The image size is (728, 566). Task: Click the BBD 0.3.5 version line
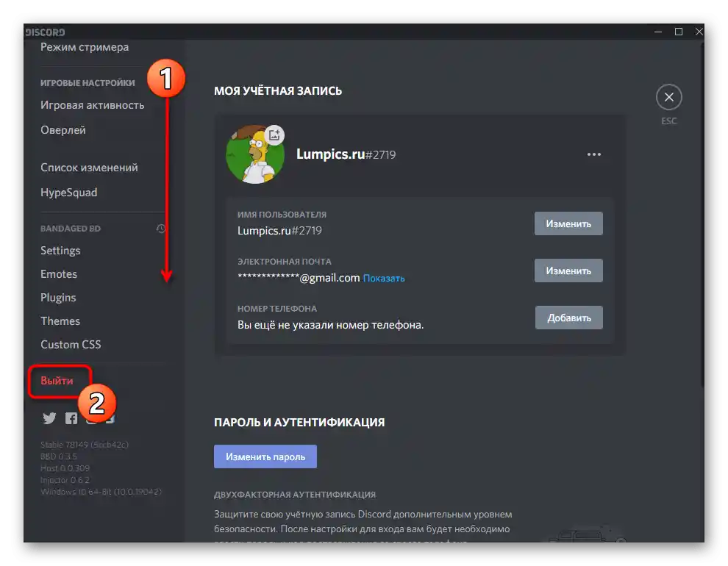(x=59, y=456)
